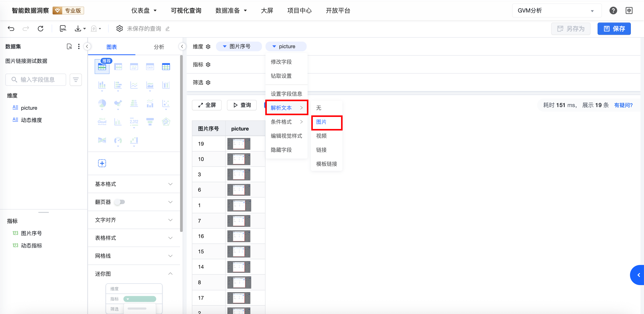Toggle the 翻页器 pager switch
Image resolution: width=644 pixels, height=314 pixels.
[120, 202]
